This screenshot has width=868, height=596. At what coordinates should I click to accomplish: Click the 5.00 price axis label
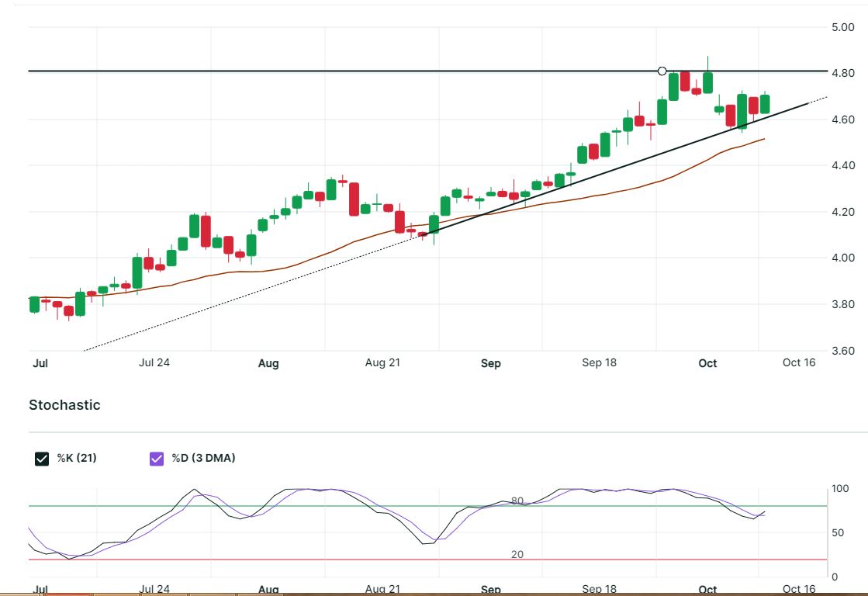842,27
